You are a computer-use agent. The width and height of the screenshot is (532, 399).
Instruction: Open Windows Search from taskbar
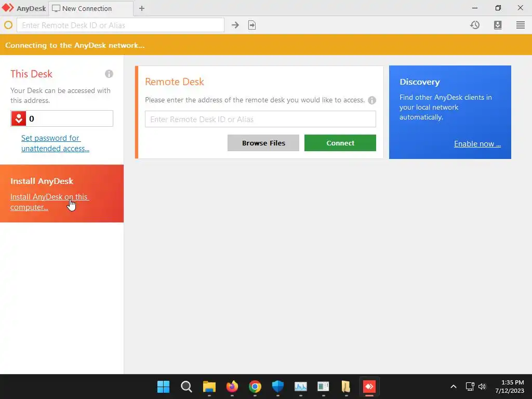(x=187, y=387)
